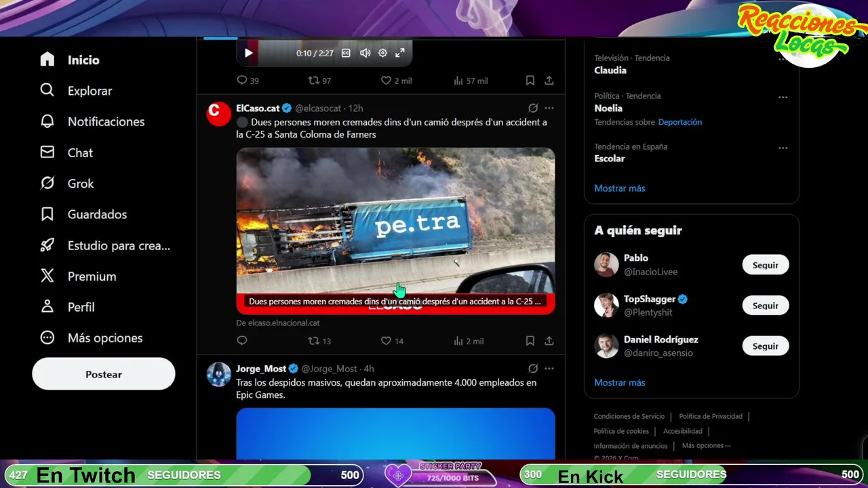Open more options for Claudia trend

(x=783, y=59)
